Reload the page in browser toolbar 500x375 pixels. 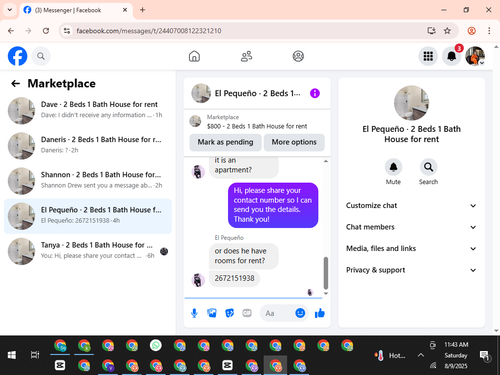(46, 31)
